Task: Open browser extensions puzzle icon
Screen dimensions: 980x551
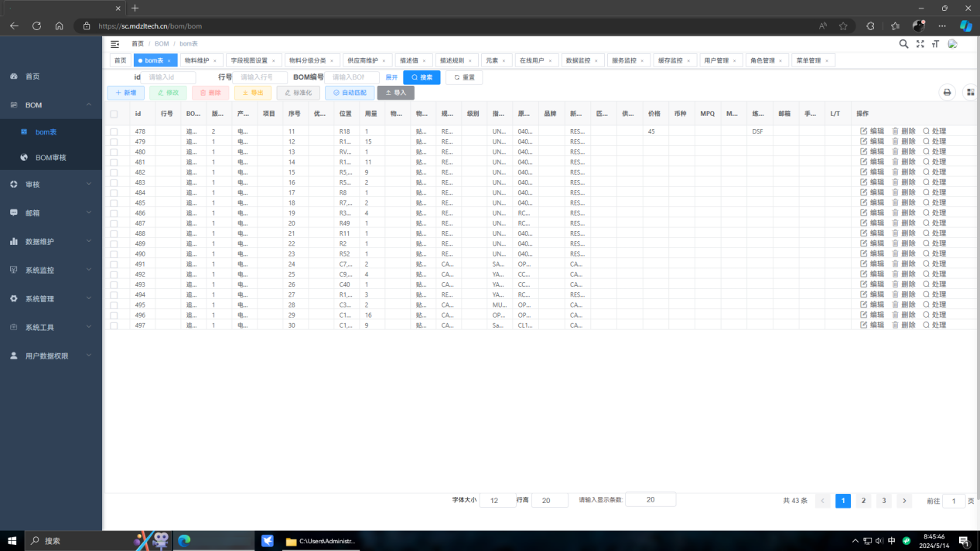Action: point(871,26)
